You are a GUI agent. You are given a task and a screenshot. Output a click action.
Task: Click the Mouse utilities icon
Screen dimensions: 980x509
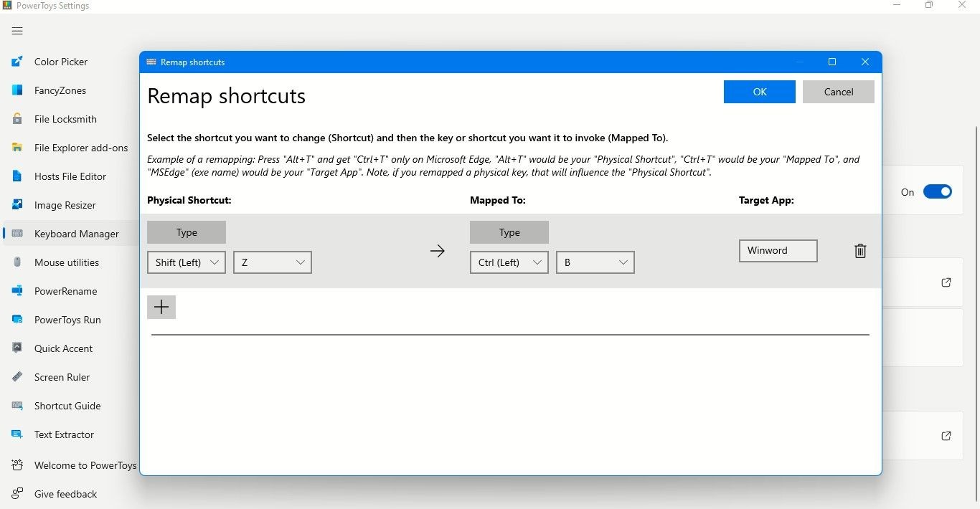[x=17, y=262]
